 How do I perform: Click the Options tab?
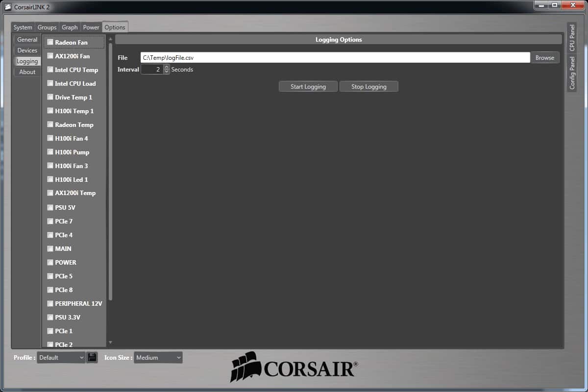coord(115,27)
